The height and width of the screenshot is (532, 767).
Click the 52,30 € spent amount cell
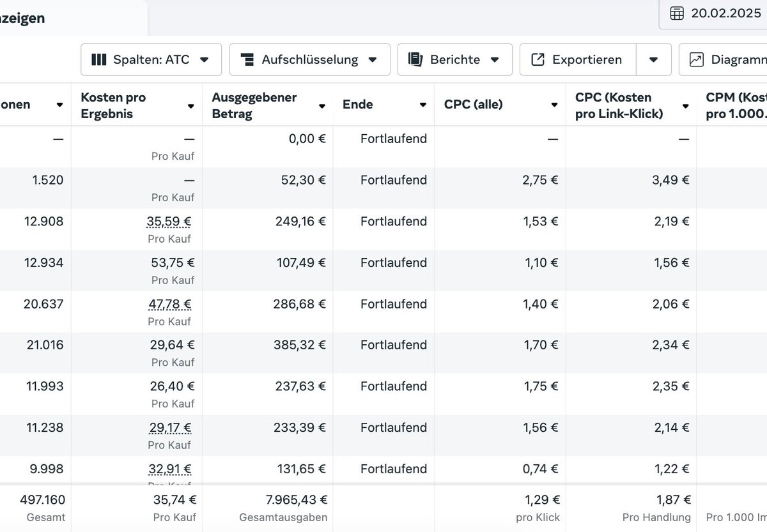pos(304,180)
